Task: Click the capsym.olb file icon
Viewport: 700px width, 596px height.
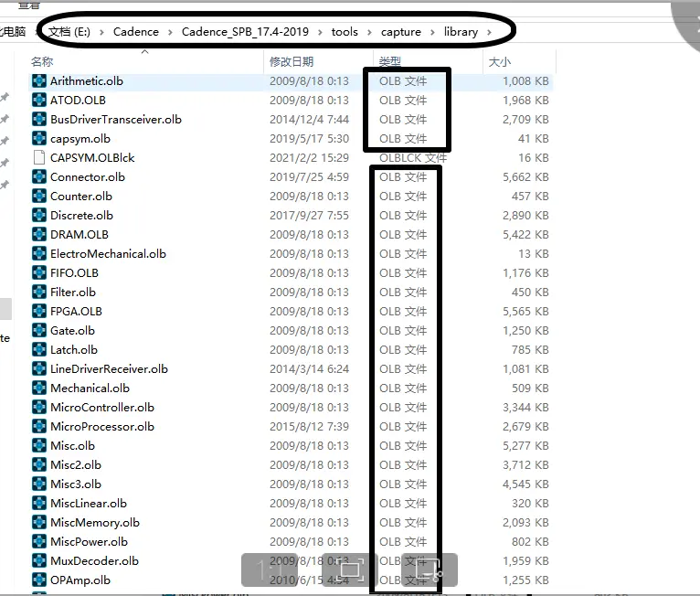Action: 39,139
